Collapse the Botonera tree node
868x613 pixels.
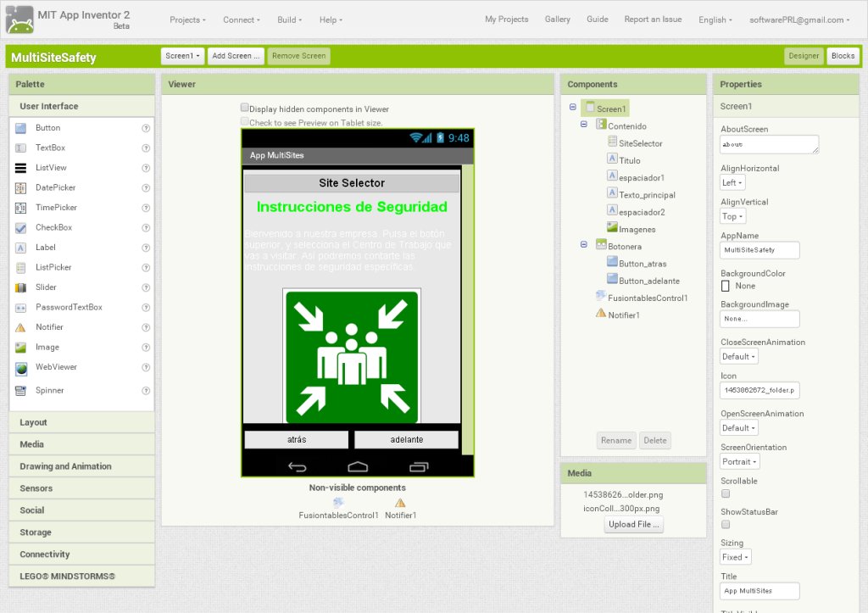(583, 244)
